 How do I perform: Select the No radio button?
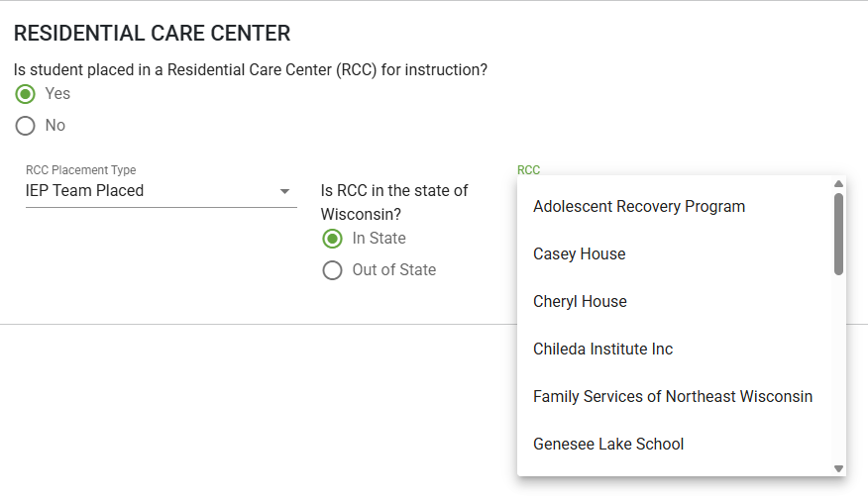coord(25,126)
